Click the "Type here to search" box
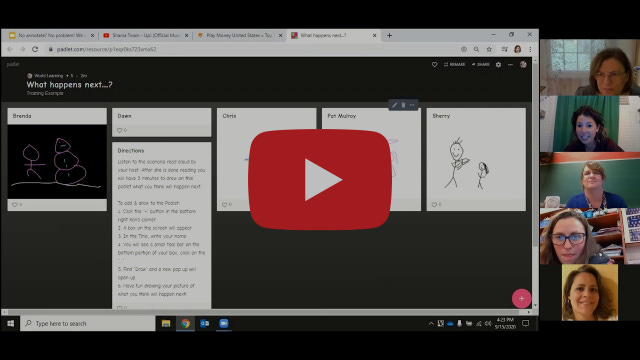Viewport: 640px width, 360px height. [88, 323]
